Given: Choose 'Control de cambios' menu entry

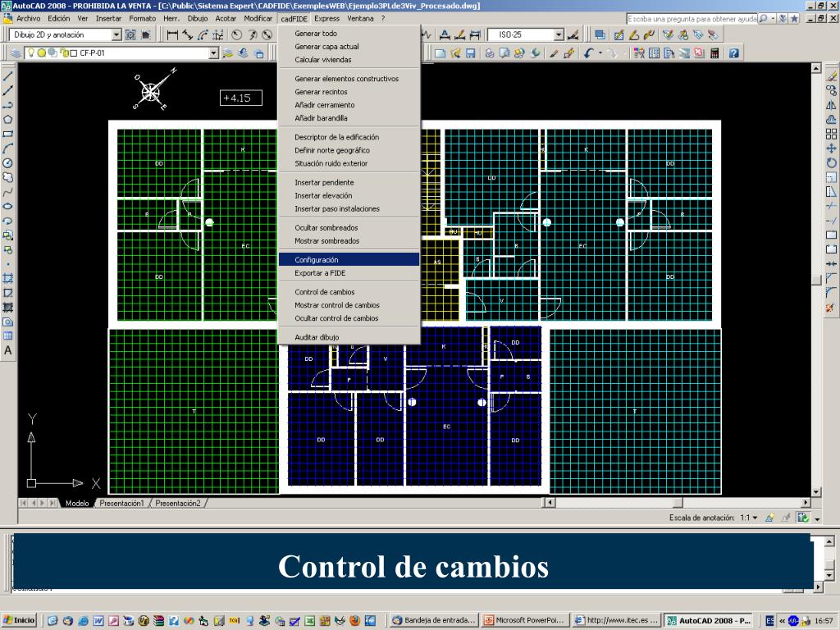Looking at the screenshot, I should click(349, 292).
